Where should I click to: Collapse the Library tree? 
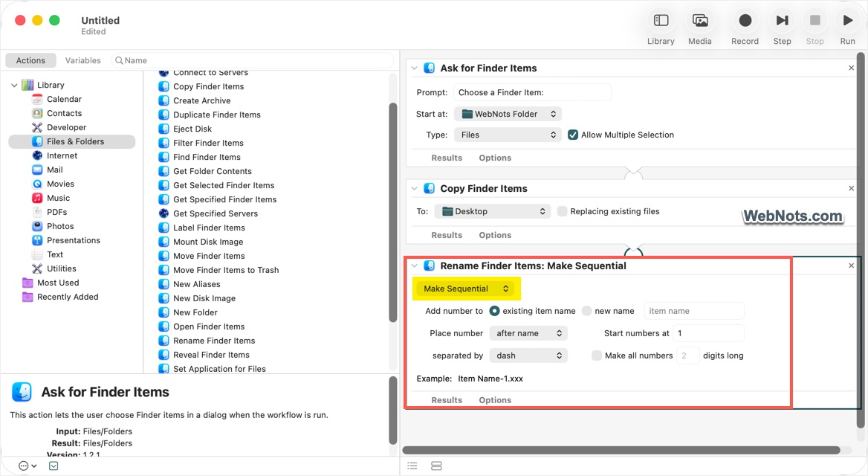coord(14,86)
